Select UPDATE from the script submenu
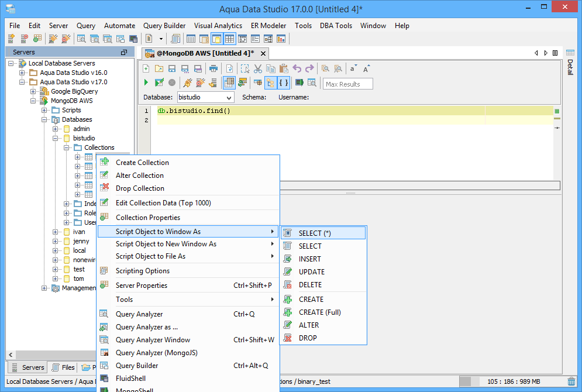The height and width of the screenshot is (392, 582). pyautogui.click(x=323, y=271)
